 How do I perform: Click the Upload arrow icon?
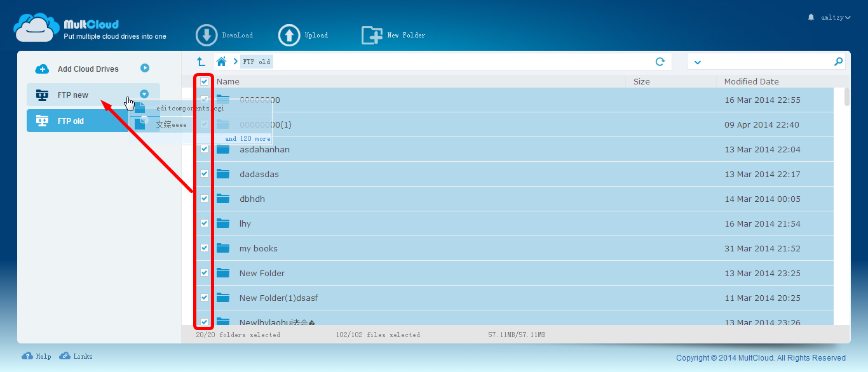coord(289,36)
